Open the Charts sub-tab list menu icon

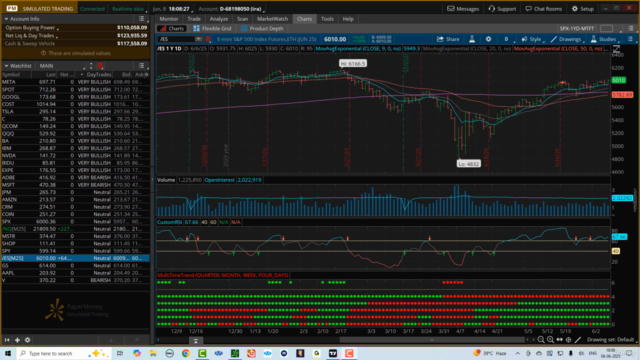click(631, 29)
